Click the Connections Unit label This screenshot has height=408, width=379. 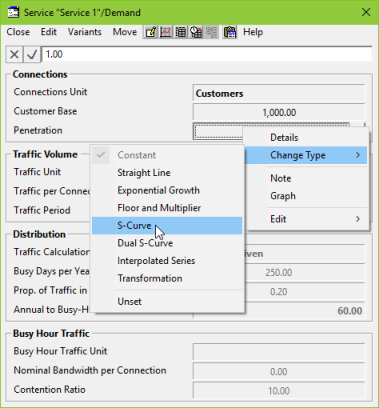(x=50, y=92)
